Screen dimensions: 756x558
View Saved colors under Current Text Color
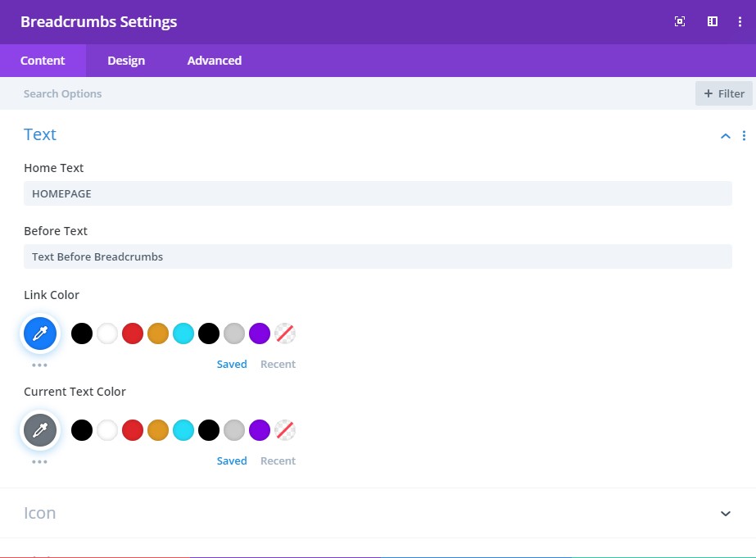click(x=232, y=460)
